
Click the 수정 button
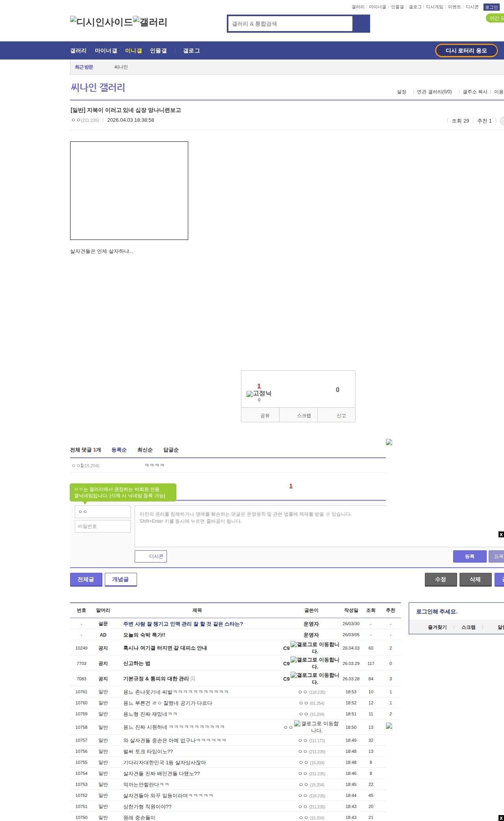tap(441, 580)
